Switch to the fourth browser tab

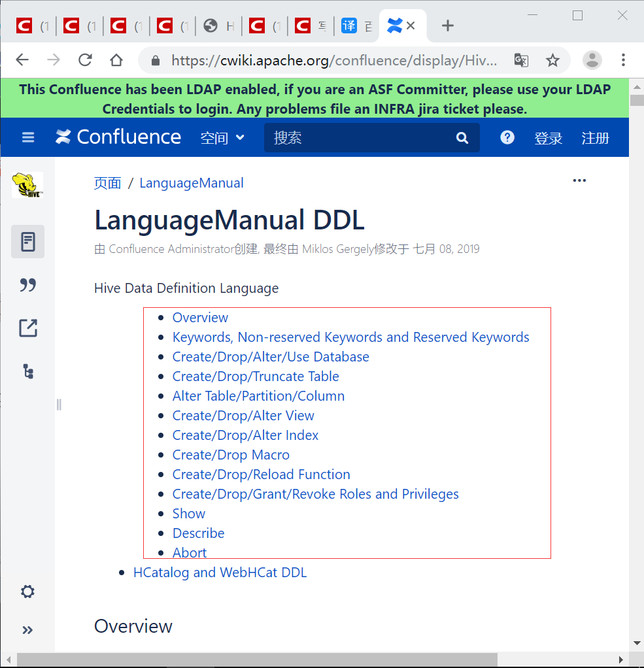coord(173,26)
